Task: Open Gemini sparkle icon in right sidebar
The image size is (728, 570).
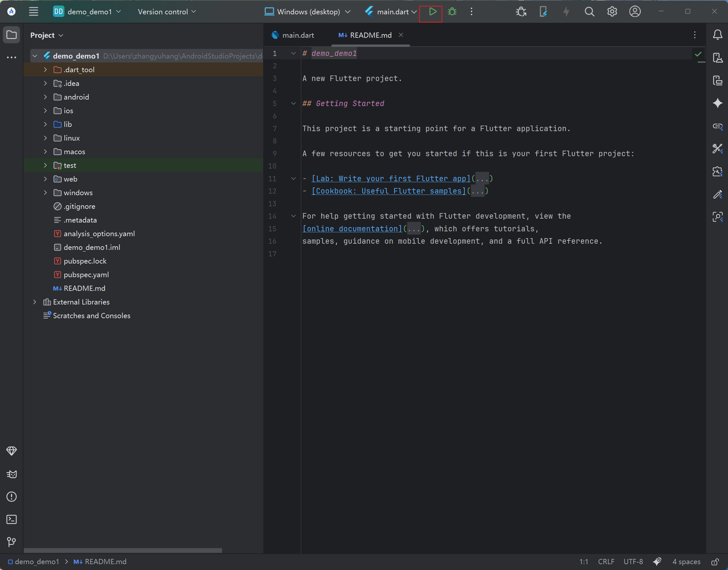Action: [x=717, y=103]
